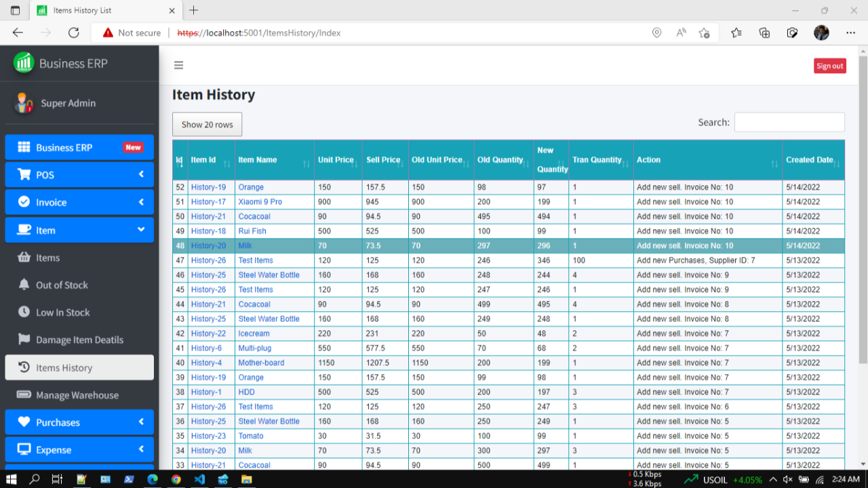
Task: Click the hamburger sidebar toggle icon
Action: coord(178,65)
